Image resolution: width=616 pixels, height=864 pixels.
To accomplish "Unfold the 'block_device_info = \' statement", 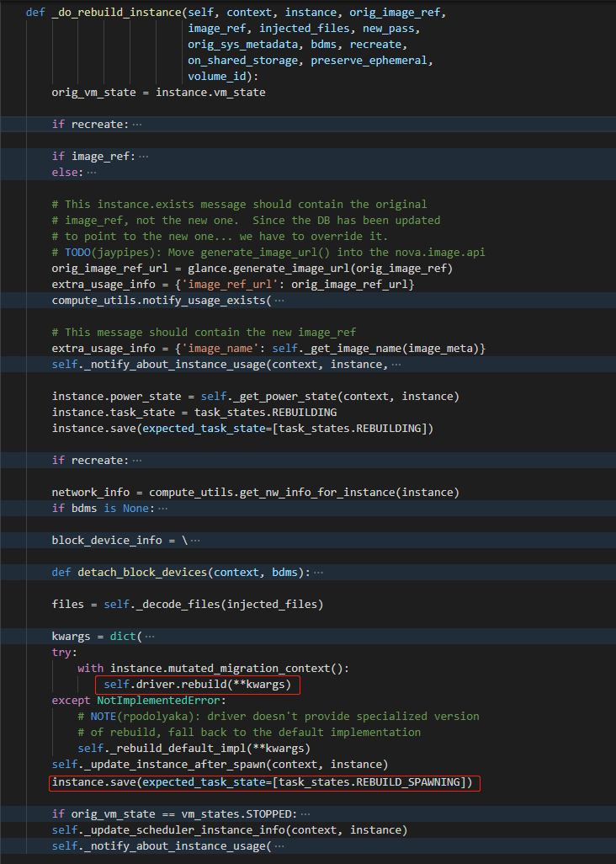I will [195, 540].
